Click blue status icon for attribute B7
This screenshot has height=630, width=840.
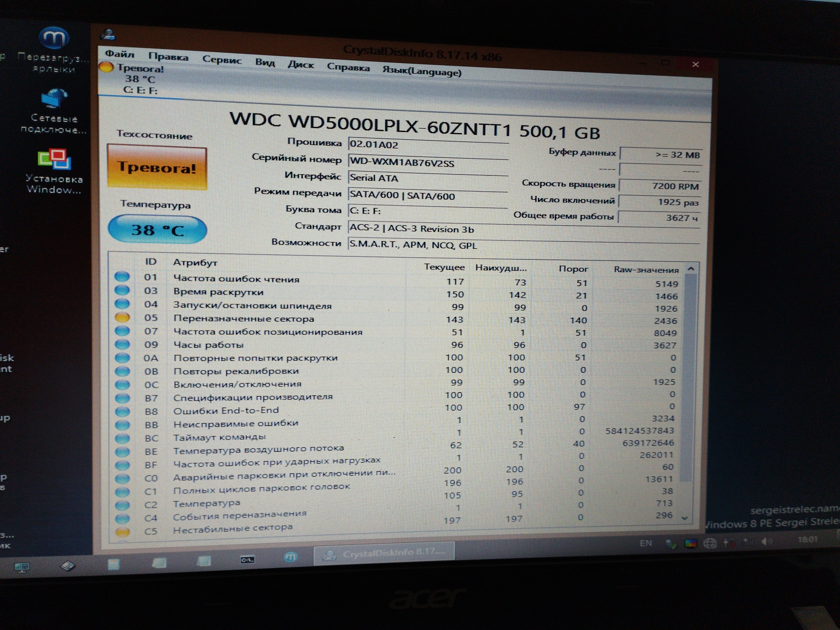pyautogui.click(x=122, y=399)
